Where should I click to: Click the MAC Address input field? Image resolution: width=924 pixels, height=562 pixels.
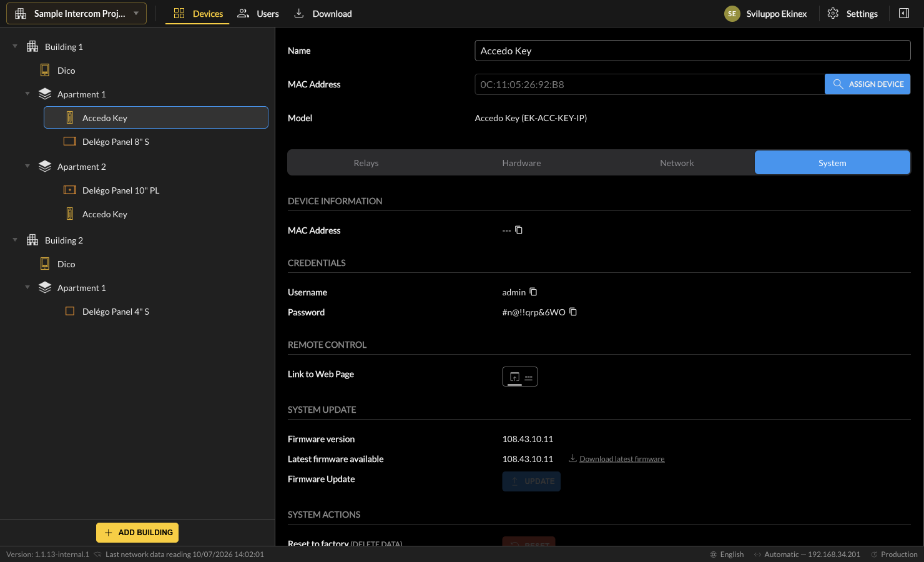(649, 84)
